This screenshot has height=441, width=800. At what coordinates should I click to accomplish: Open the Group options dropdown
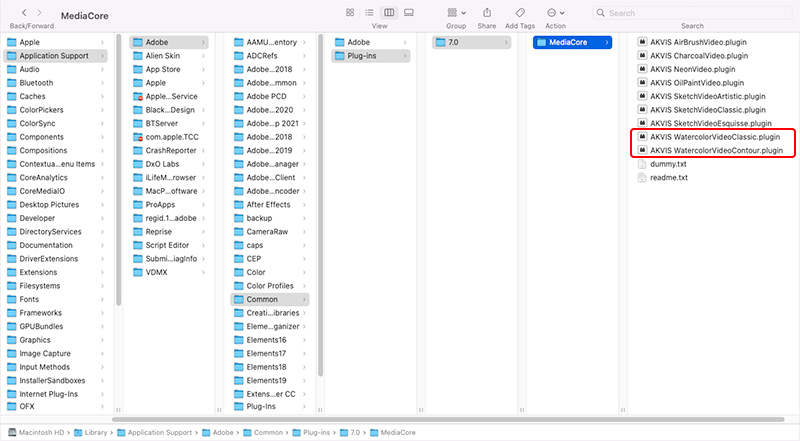click(x=456, y=12)
